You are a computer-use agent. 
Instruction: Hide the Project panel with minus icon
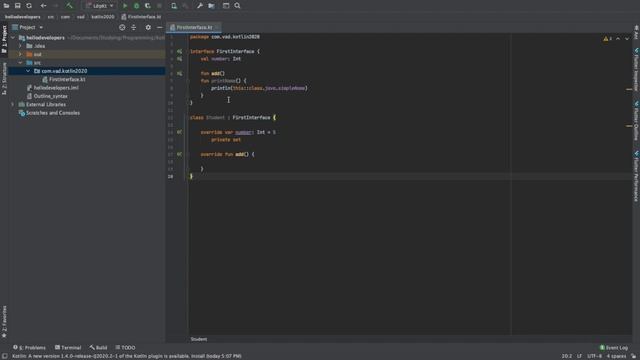point(160,27)
